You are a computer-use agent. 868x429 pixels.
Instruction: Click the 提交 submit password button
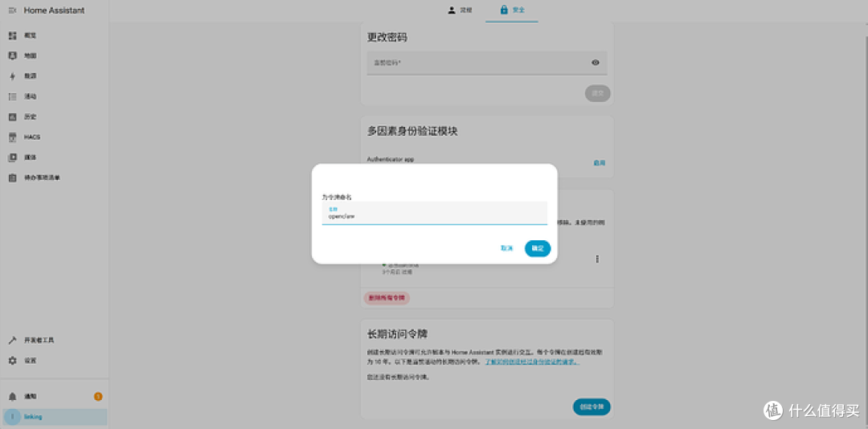[597, 93]
